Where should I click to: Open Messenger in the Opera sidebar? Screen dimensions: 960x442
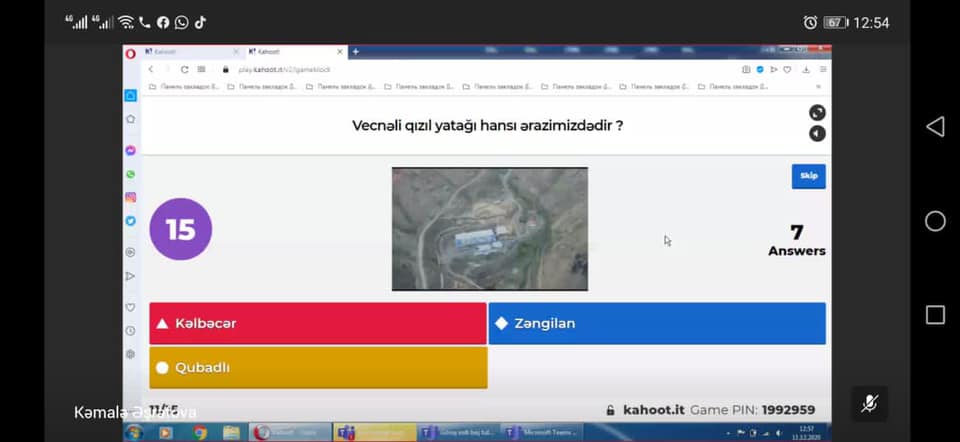point(130,150)
